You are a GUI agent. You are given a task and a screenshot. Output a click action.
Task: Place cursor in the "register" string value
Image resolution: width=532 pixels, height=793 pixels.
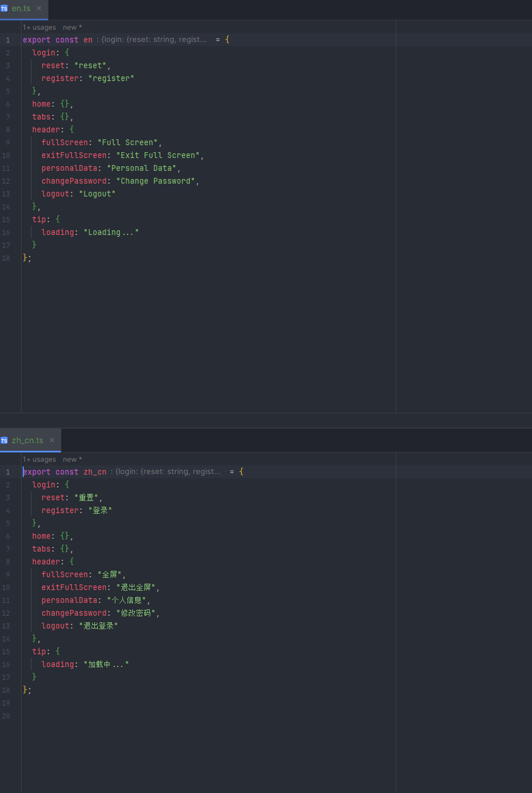tap(111, 78)
